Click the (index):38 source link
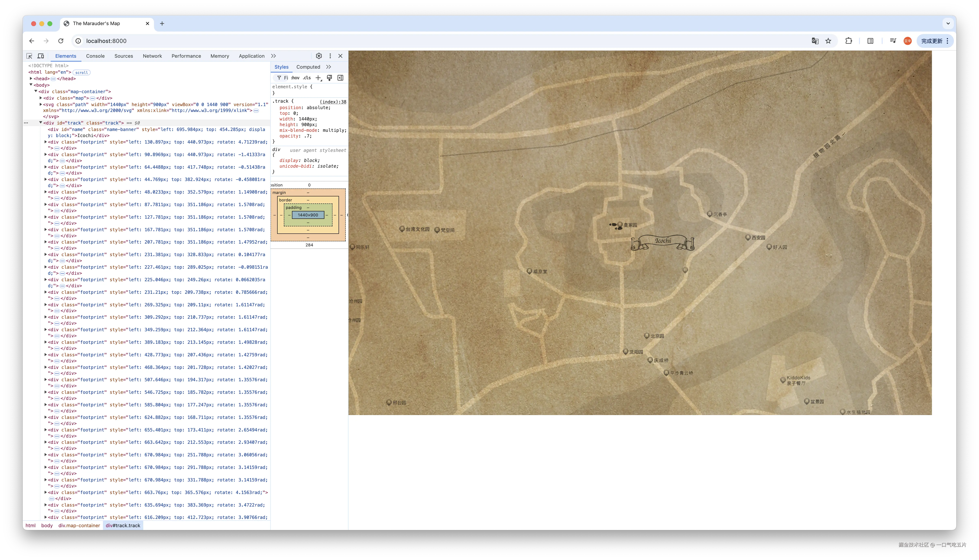Screen dimensions: 979x560 tap(333, 102)
